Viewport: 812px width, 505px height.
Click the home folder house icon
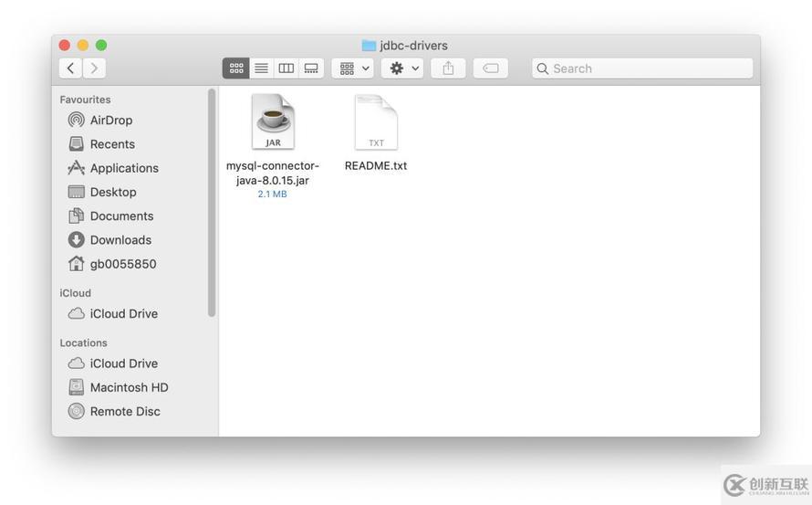coord(76,263)
